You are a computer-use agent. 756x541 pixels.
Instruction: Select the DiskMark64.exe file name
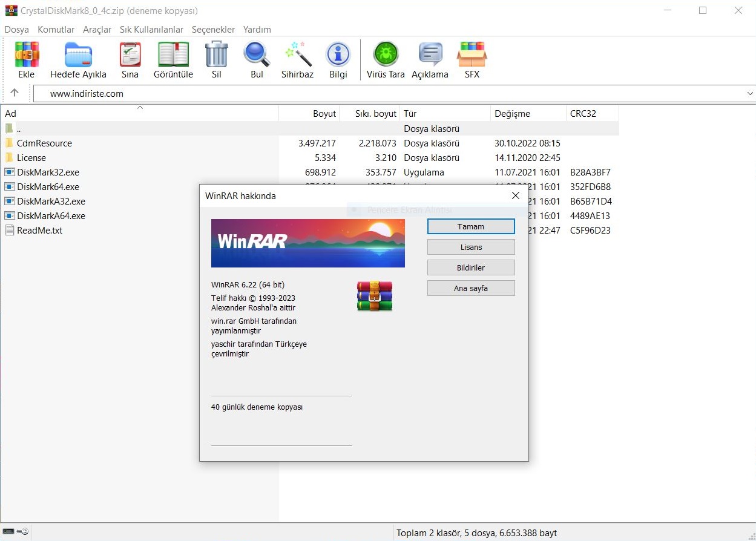(48, 187)
